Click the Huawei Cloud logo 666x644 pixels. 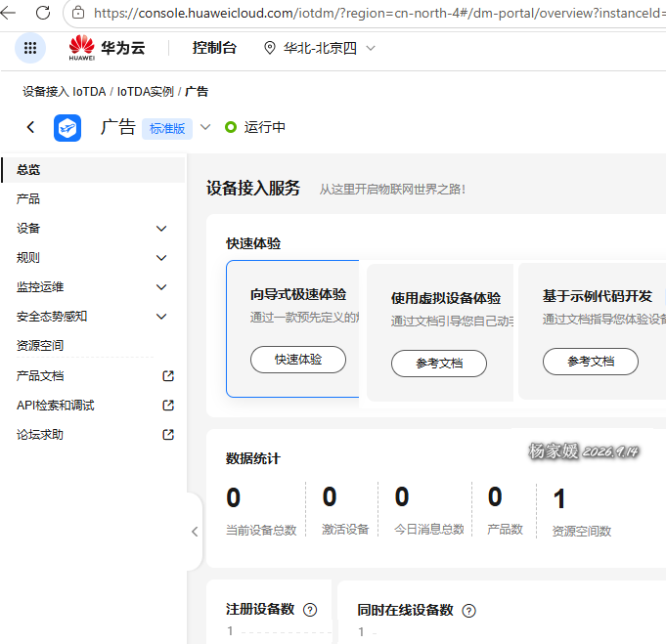tap(107, 48)
